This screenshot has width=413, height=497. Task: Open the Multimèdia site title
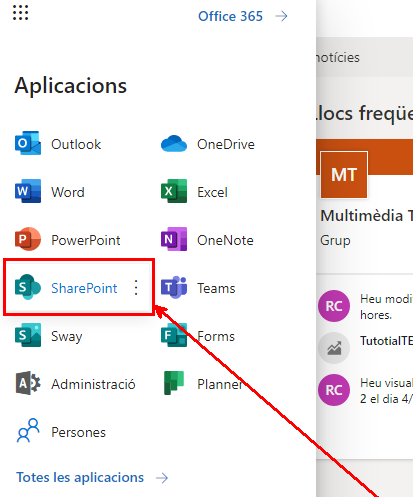[367, 216]
